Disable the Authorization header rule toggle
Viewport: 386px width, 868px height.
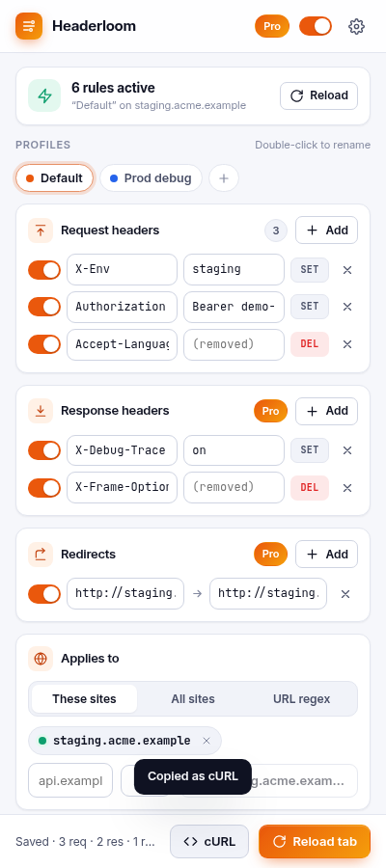click(x=44, y=307)
